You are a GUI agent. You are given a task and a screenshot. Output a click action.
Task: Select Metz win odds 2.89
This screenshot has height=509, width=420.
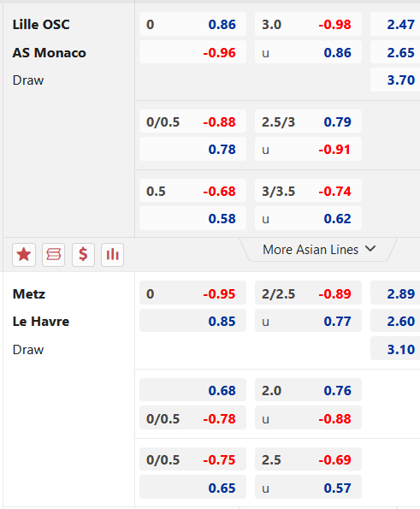(x=395, y=293)
